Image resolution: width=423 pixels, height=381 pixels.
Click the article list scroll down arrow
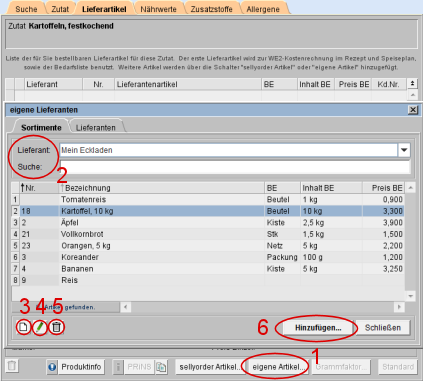pos(411,296)
